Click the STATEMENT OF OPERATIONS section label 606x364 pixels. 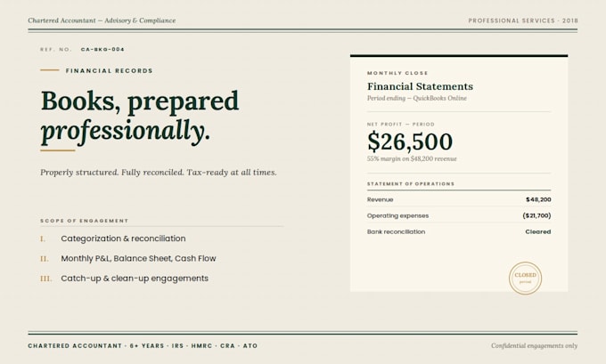[x=411, y=183]
